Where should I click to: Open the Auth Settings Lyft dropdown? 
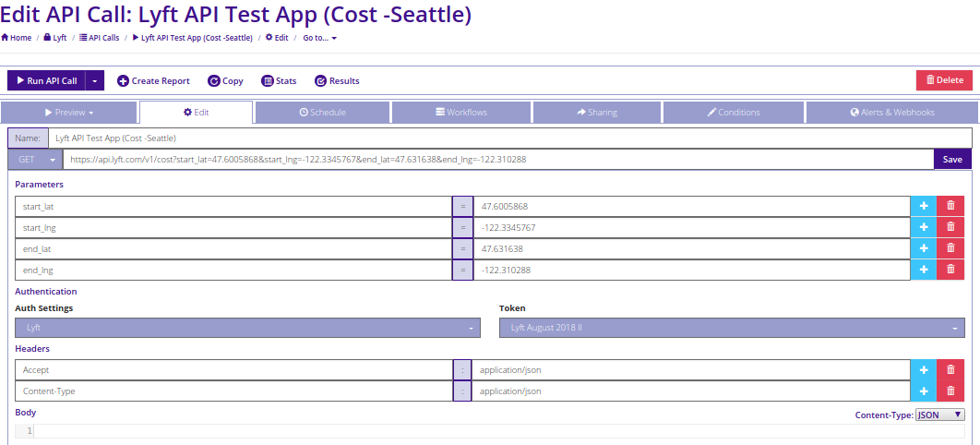click(247, 328)
